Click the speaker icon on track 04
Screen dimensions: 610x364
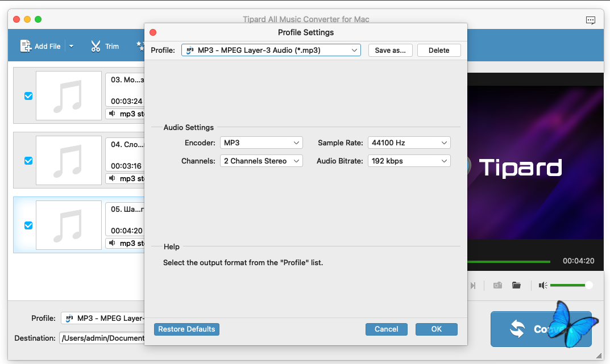point(112,178)
